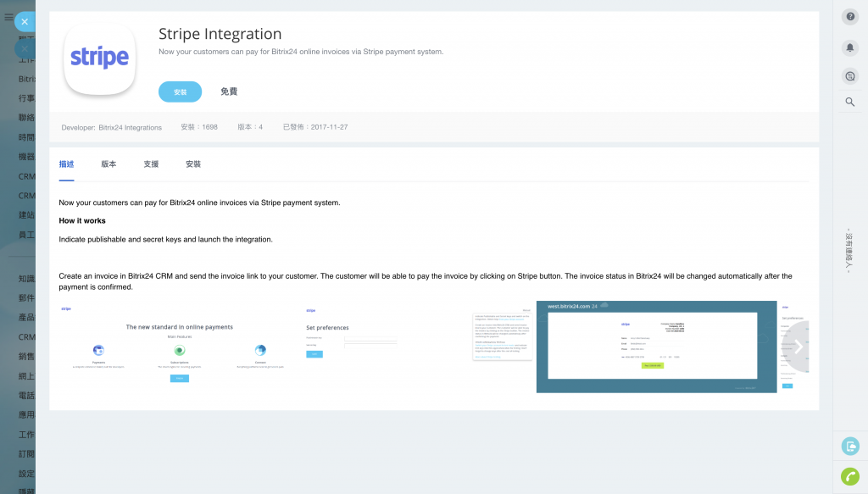The width and height of the screenshot is (868, 494).
Task: Switch to the 支援 tab
Action: [151, 164]
